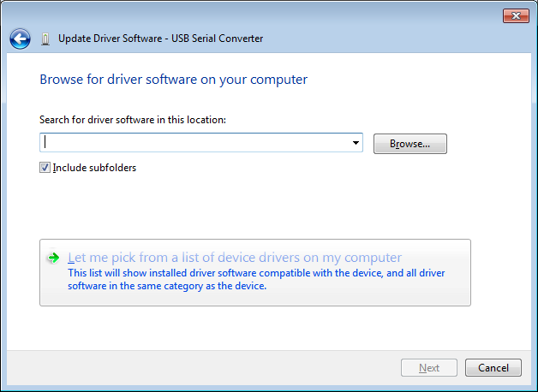Choose 'Let me pick from a list' option

point(234,258)
